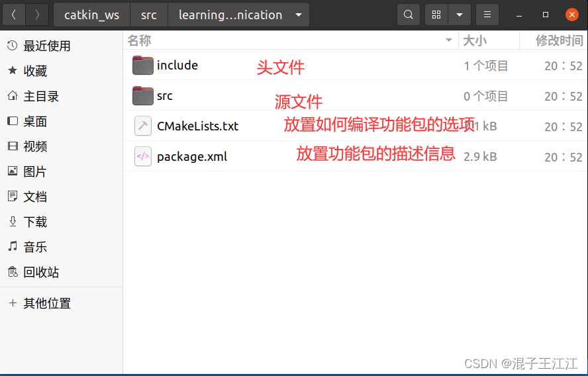The image size is (588, 376).
Task: Click the Downloads (下载) arrow icon
Action: click(x=13, y=222)
